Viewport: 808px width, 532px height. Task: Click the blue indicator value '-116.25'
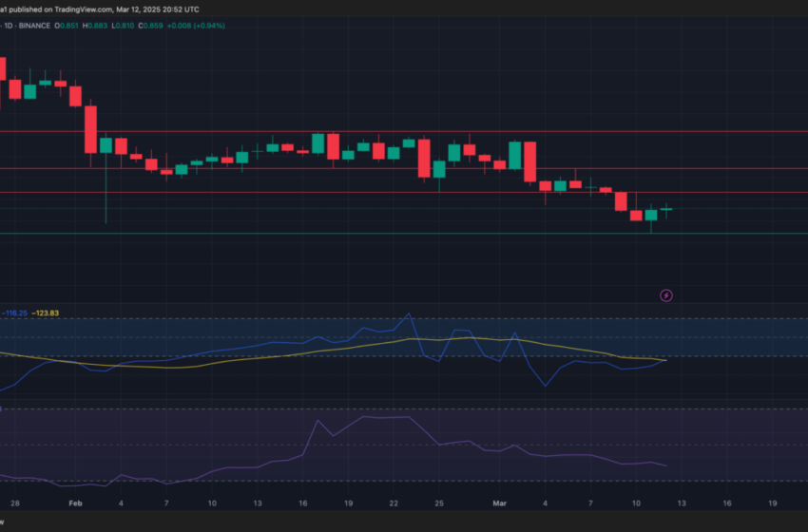tap(14, 313)
